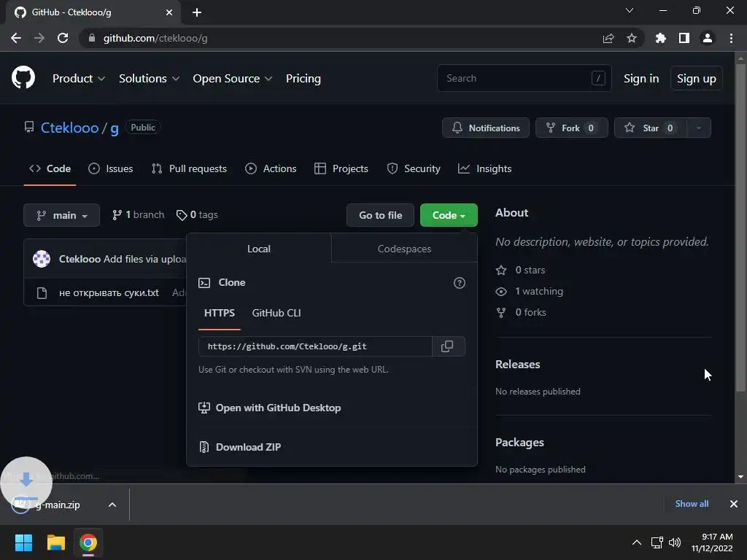Viewport: 747px width, 560px height.
Task: Click the tab search chevron in title bar
Action: (x=630, y=10)
